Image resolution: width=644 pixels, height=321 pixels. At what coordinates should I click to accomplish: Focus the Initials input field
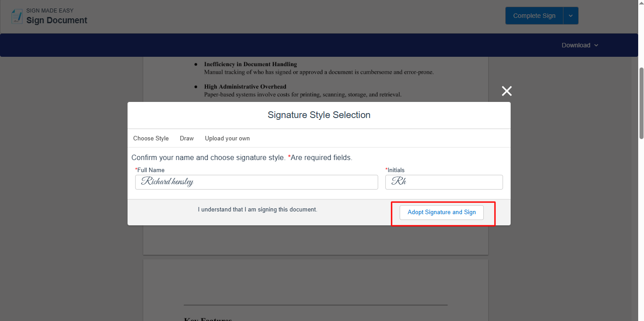[444, 182]
